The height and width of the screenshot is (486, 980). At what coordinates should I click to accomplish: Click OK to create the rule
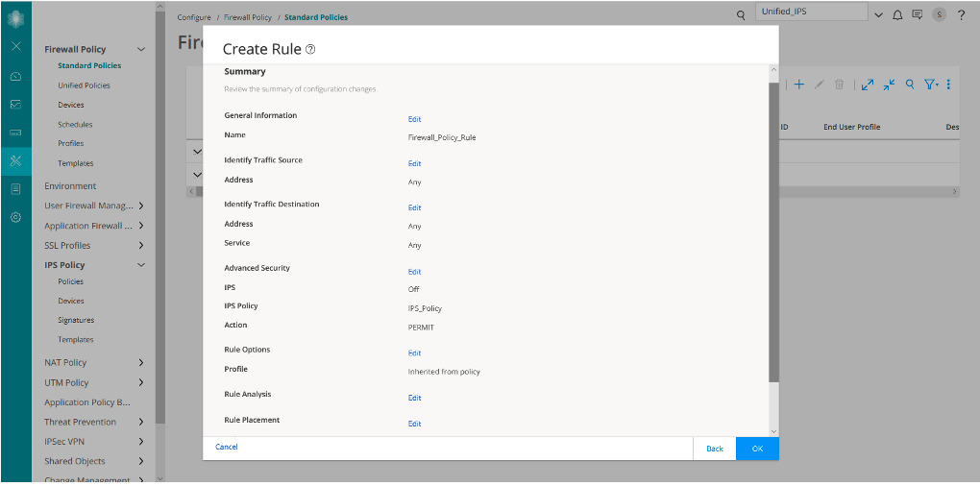point(757,449)
